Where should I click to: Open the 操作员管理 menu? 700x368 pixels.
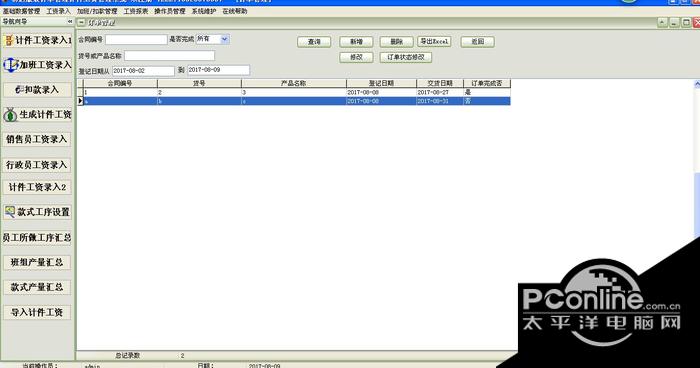[x=170, y=11]
